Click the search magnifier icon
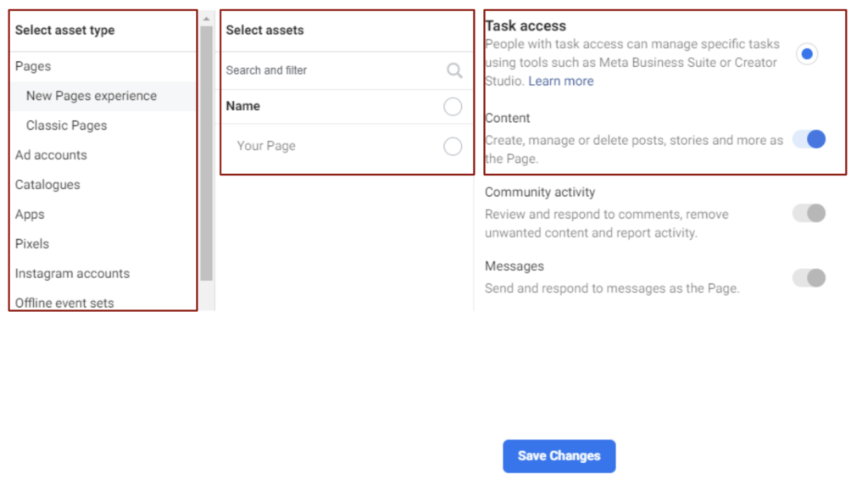This screenshot has width=868, height=480. click(454, 70)
